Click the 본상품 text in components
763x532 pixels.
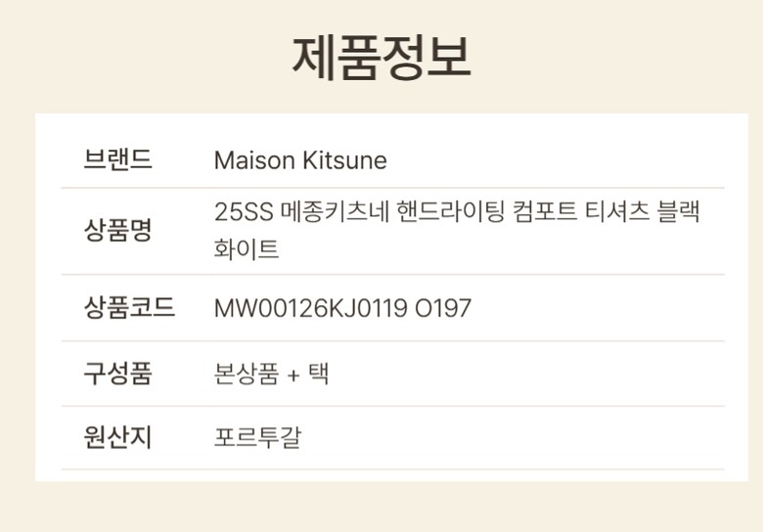coord(247,374)
